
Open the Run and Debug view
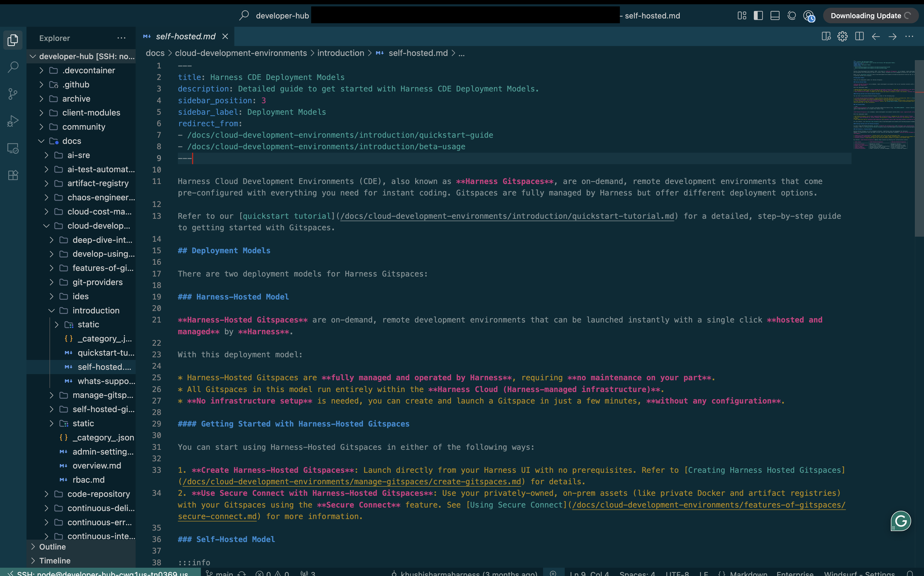(13, 121)
